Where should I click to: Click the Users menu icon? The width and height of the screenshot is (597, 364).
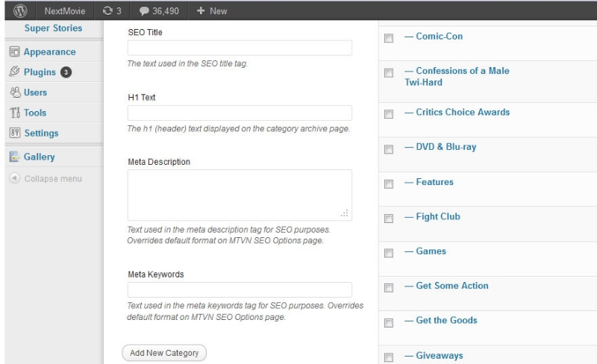[14, 92]
